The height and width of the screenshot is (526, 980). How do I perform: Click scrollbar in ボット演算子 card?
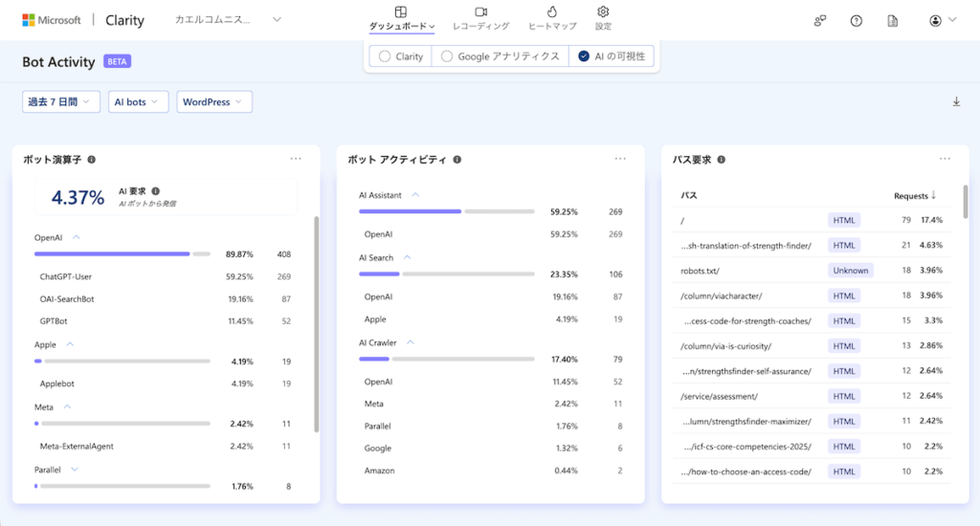(316, 324)
